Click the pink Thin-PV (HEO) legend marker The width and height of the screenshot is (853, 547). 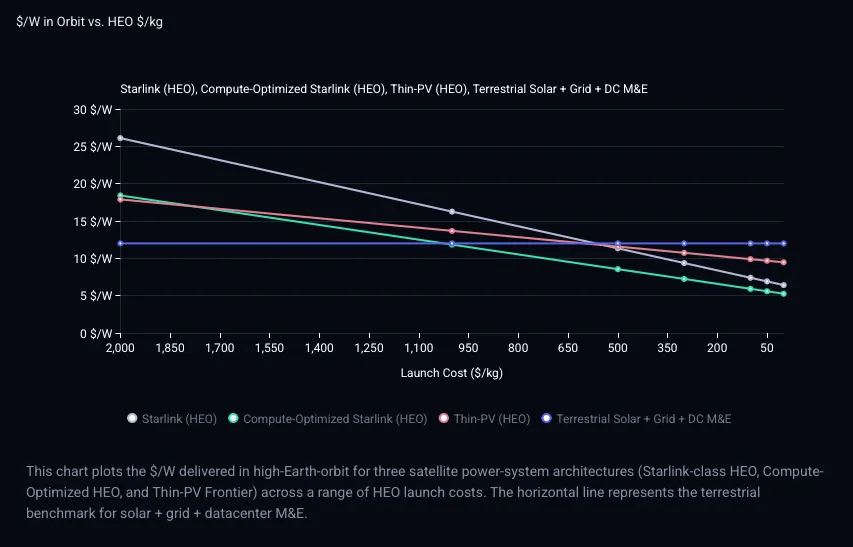click(x=444, y=419)
